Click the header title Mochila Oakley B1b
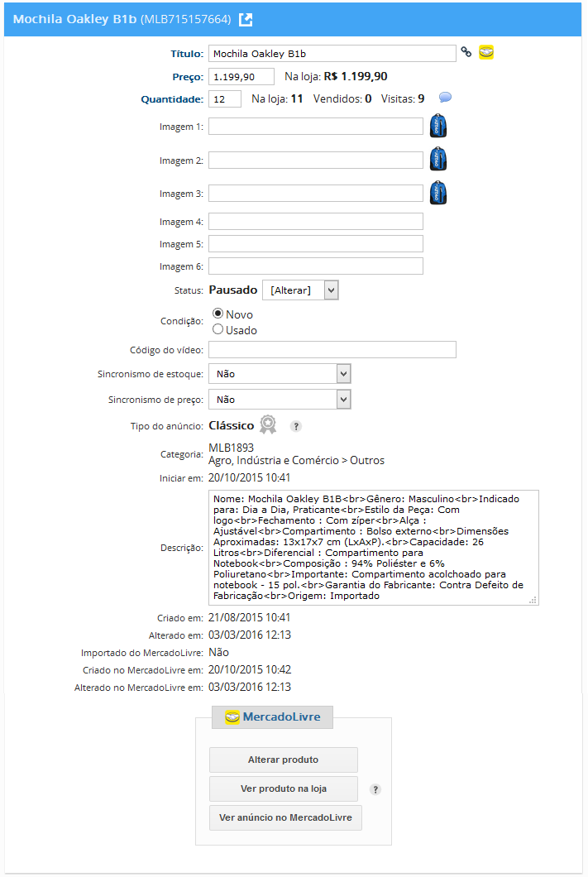 75,19
